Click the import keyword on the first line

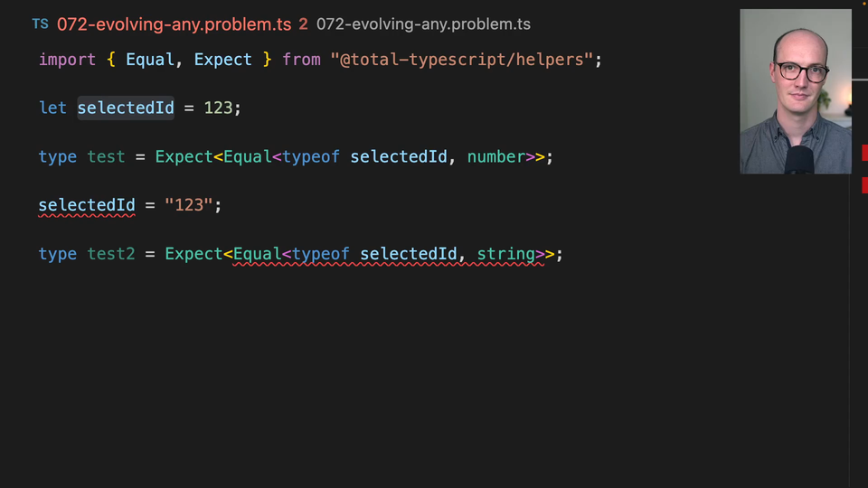[67, 60]
